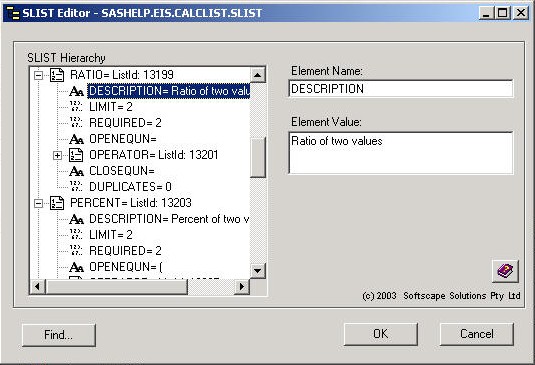
Task: Click the SLIST Editor title bar icon
Action: (13, 13)
